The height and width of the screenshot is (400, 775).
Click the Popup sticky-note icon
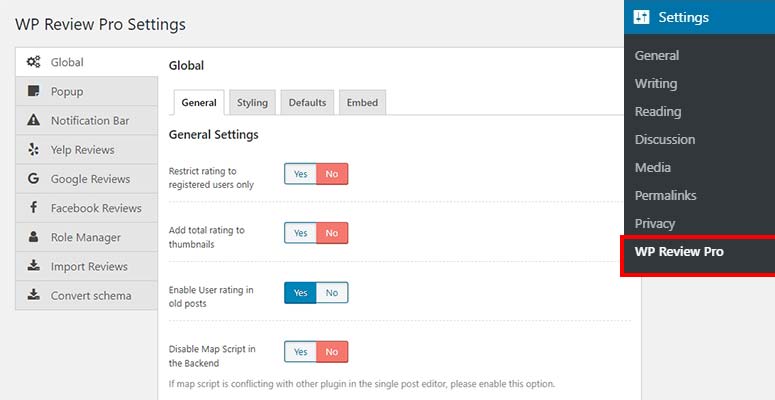(x=33, y=91)
